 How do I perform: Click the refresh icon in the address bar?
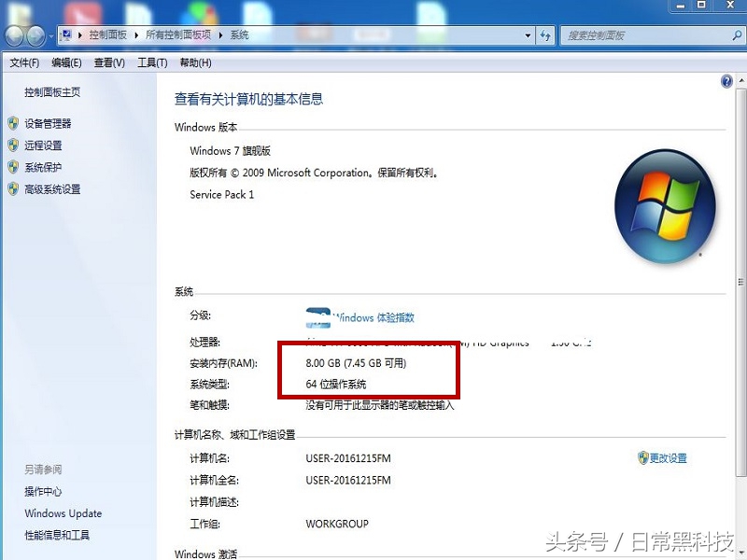click(x=546, y=35)
